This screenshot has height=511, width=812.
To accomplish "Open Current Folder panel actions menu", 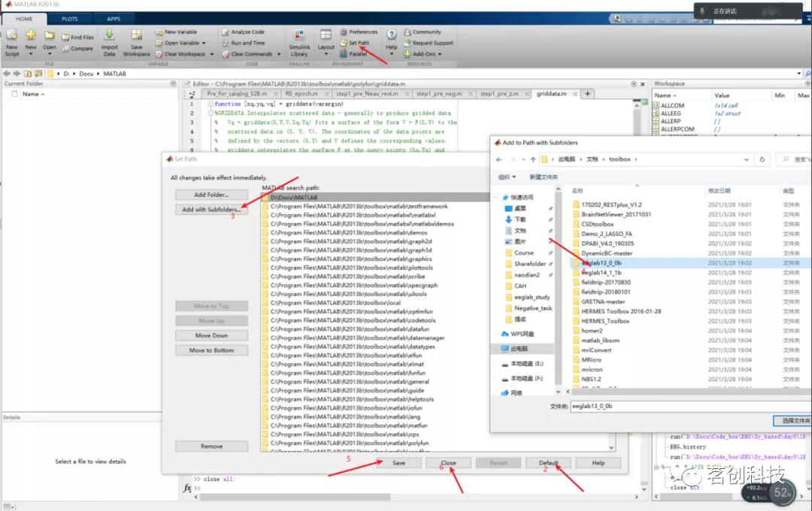I will click(x=173, y=83).
